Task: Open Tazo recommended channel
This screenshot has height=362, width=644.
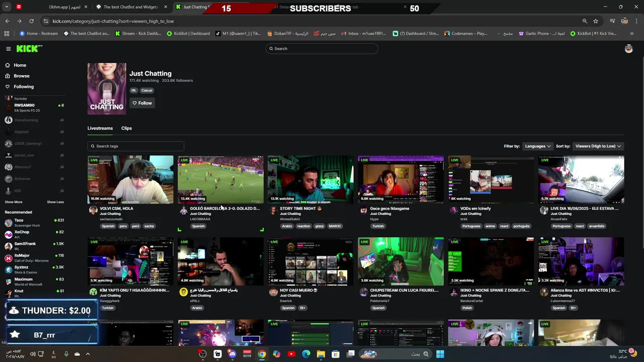Action: pyautogui.click(x=34, y=223)
